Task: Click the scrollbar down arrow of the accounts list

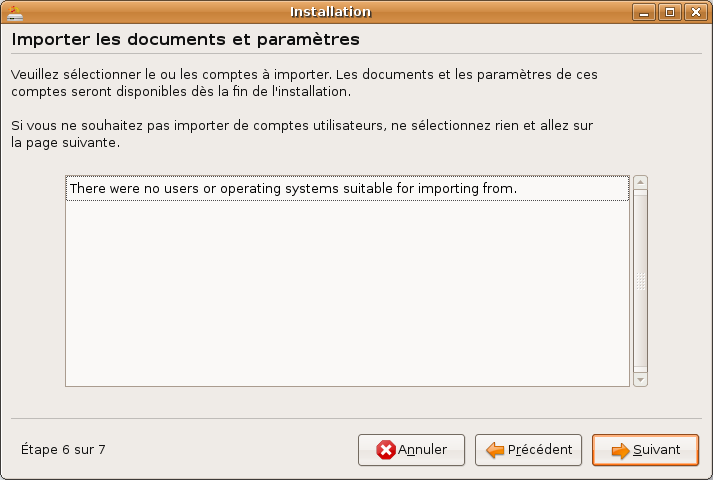Action: click(x=640, y=380)
